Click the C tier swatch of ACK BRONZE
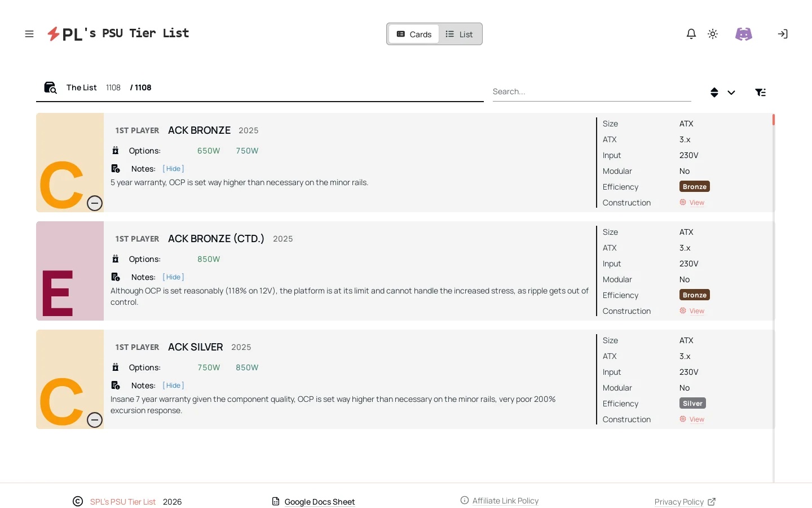 point(70,163)
